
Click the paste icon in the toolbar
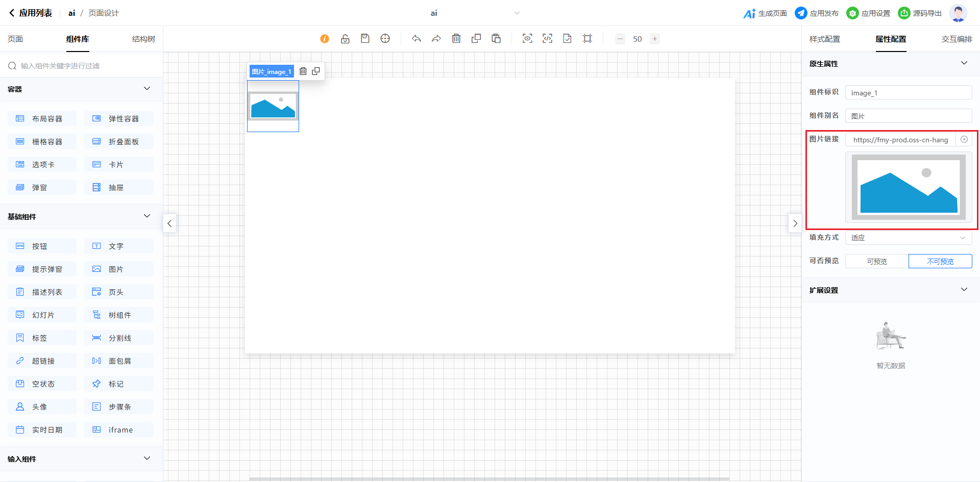pyautogui.click(x=496, y=39)
